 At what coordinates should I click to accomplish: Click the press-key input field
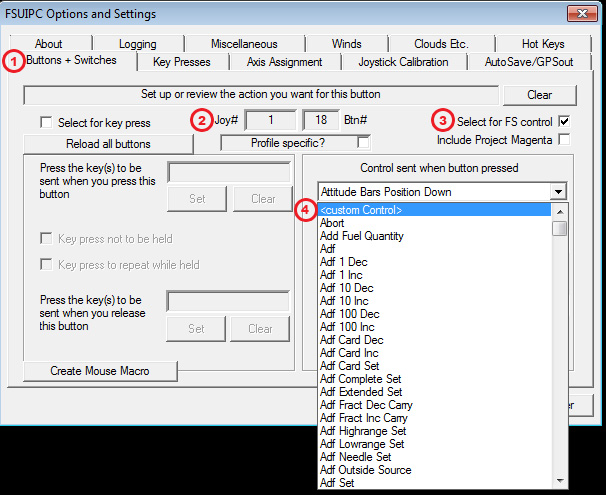(x=229, y=172)
